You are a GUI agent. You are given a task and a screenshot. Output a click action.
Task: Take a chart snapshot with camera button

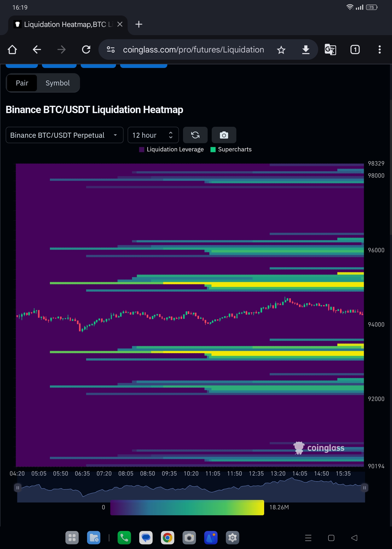(224, 135)
